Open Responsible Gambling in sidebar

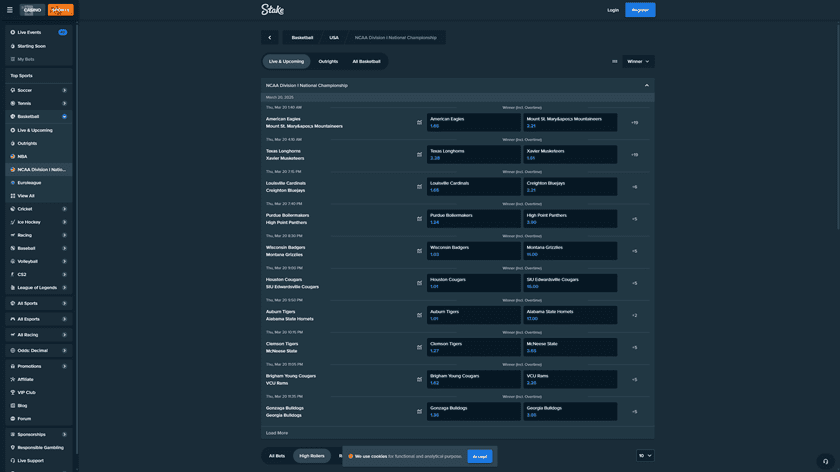[x=39, y=448]
